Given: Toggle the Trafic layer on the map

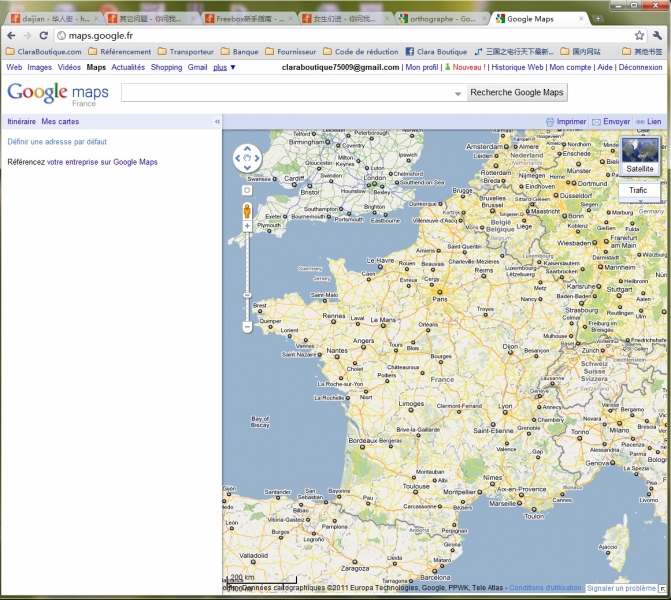Looking at the screenshot, I should (638, 190).
